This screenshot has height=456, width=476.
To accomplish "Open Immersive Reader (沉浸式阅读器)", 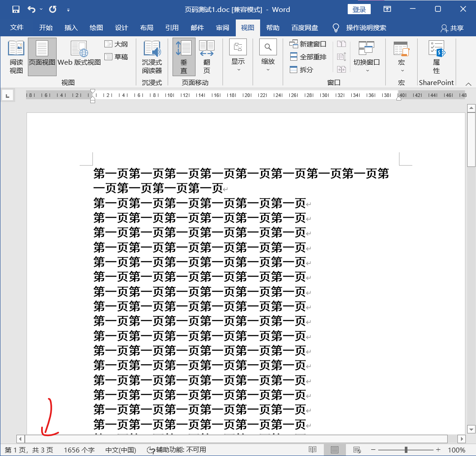I will pos(152,57).
